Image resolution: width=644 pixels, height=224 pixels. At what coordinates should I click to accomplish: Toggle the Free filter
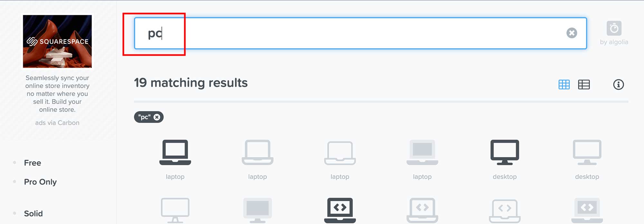click(x=33, y=163)
